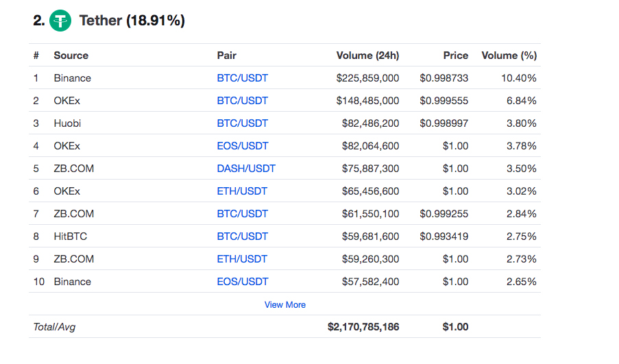Click price value $0.999555
619x364 pixels.
444,101
